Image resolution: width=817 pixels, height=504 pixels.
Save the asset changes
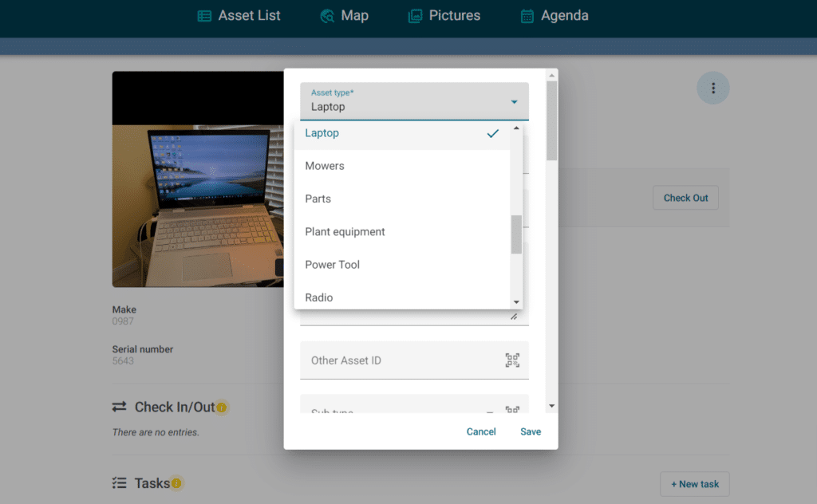[531, 431]
